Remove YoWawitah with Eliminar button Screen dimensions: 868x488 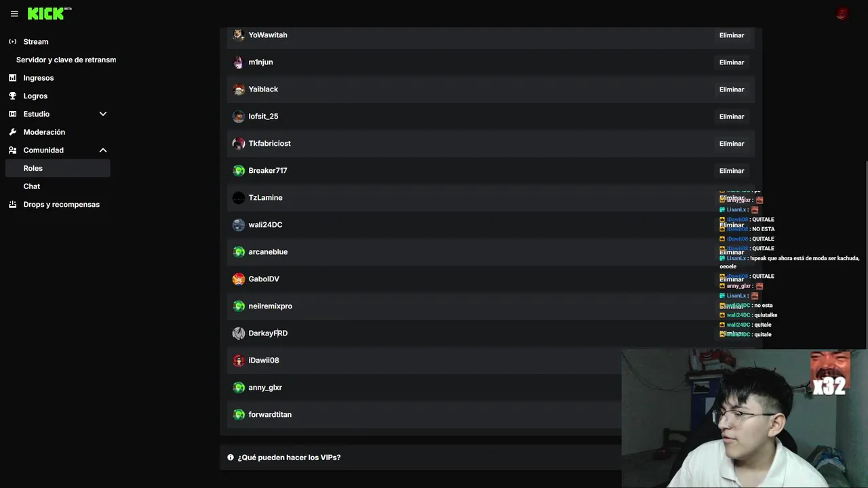pyautogui.click(x=731, y=35)
